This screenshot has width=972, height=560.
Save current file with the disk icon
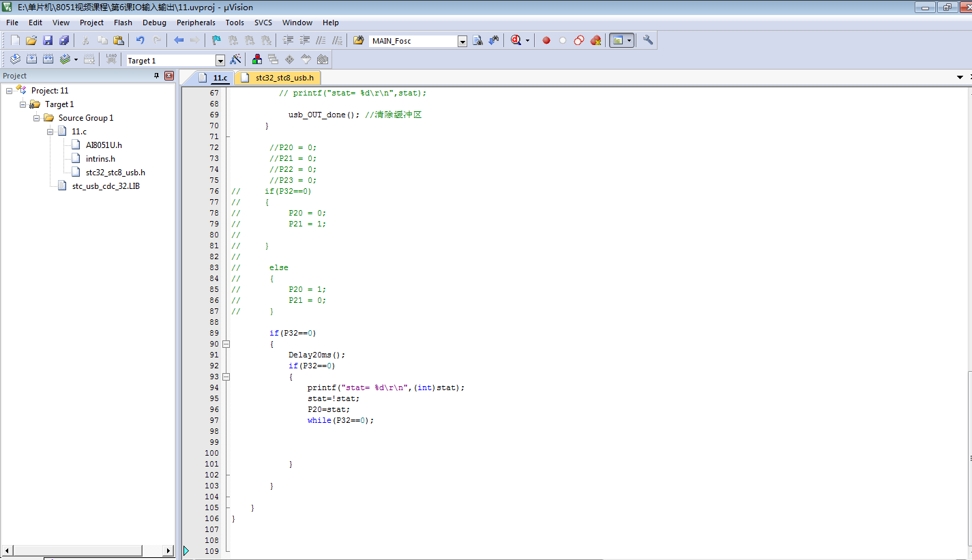tap(48, 40)
